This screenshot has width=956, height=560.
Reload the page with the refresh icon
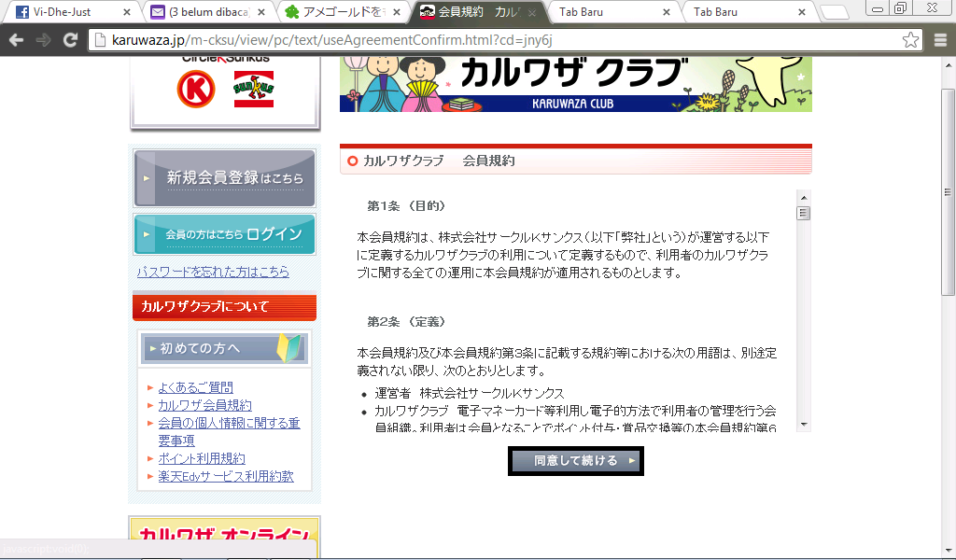70,40
